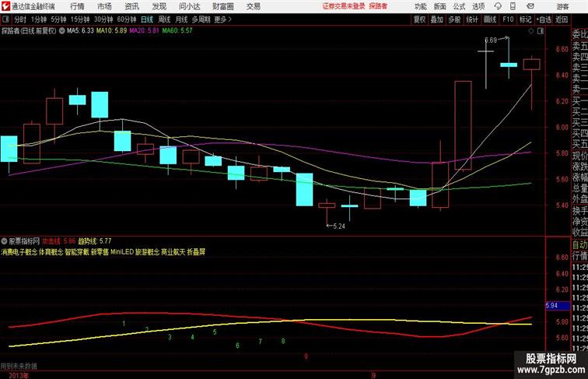Click the 返回 back button

coord(562,19)
